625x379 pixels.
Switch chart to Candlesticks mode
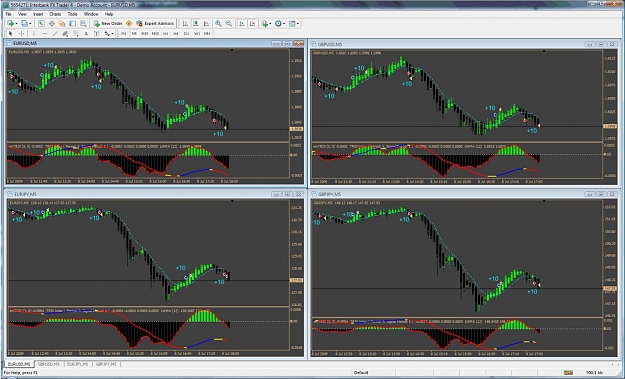(x=196, y=24)
